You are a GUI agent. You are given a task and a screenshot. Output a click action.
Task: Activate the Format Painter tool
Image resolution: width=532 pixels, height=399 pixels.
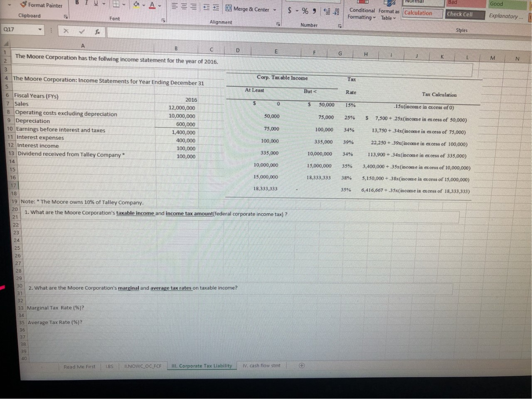(41, 5)
